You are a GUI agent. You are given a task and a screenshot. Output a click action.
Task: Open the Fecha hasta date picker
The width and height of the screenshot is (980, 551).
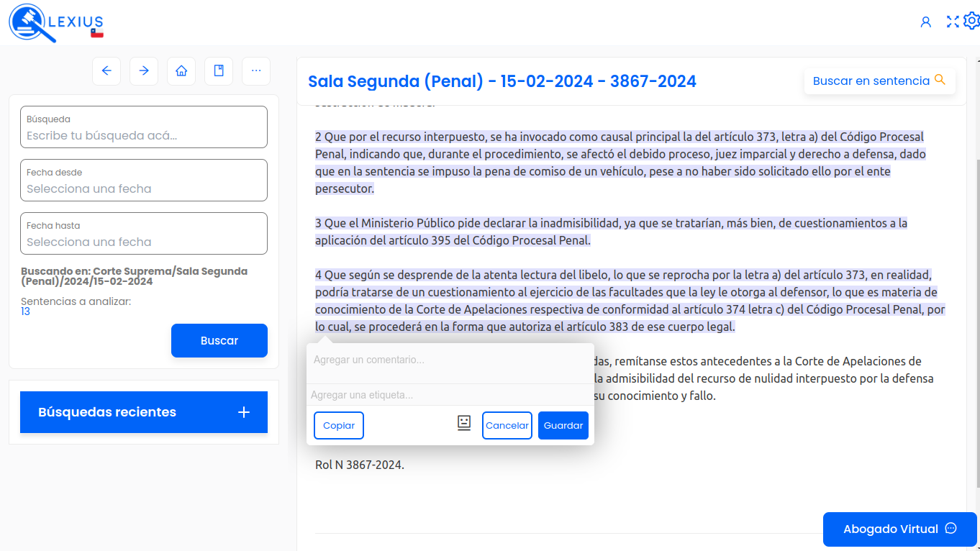coord(144,234)
